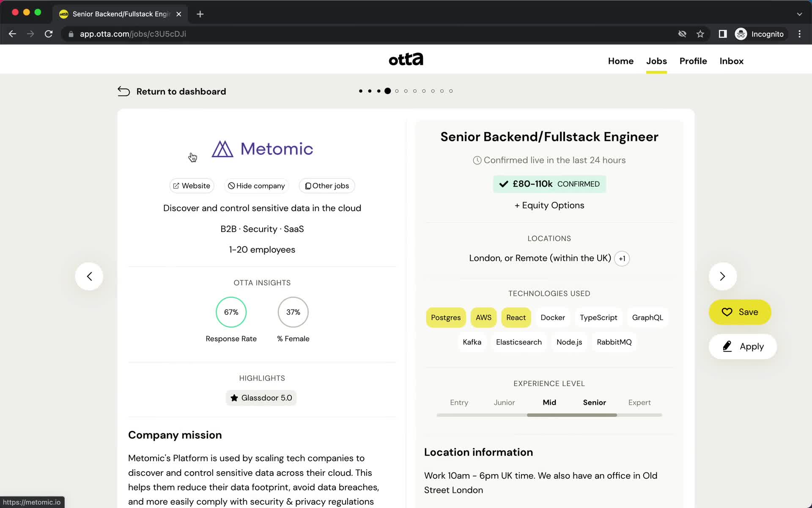Select the AWS technology tag

click(x=483, y=317)
